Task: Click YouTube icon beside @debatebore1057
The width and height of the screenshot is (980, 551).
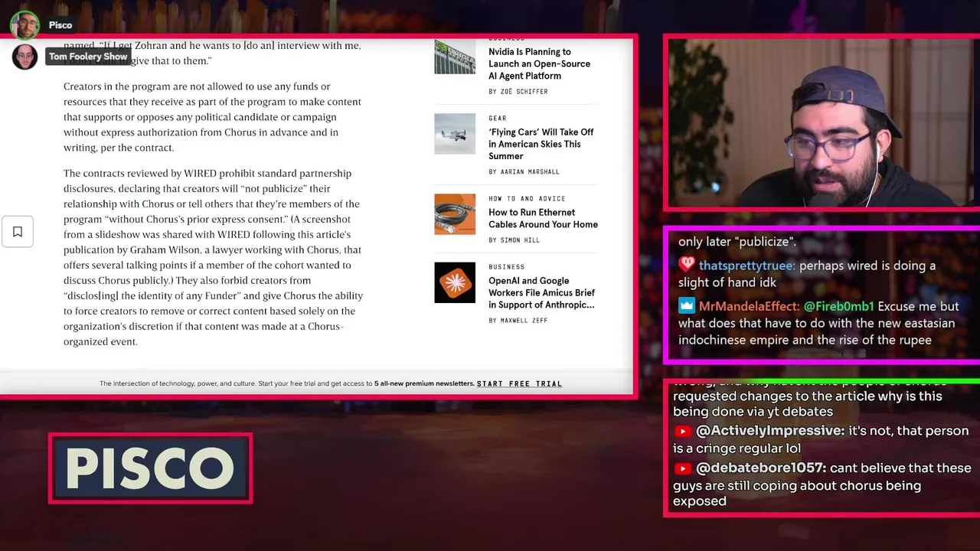Action: tap(682, 468)
